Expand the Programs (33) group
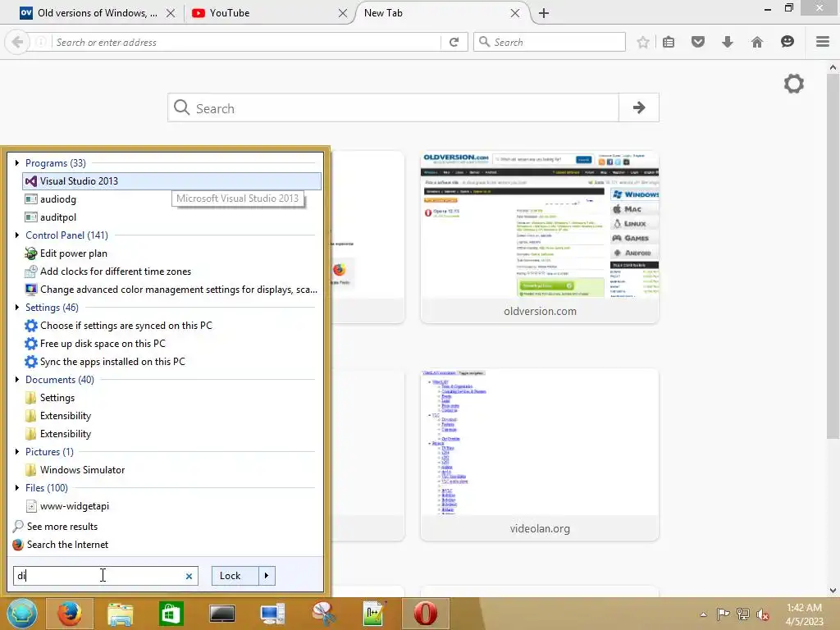Screen dimensions: 840x630 17,163
